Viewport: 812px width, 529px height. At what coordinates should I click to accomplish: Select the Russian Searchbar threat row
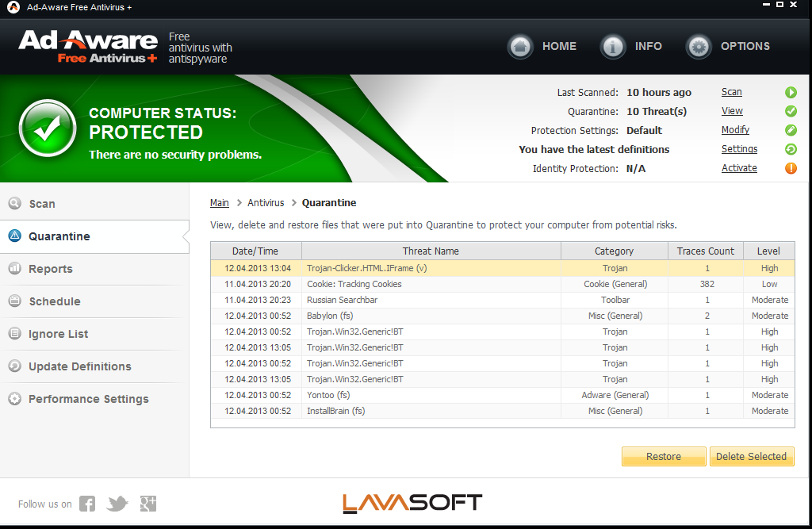[502, 300]
